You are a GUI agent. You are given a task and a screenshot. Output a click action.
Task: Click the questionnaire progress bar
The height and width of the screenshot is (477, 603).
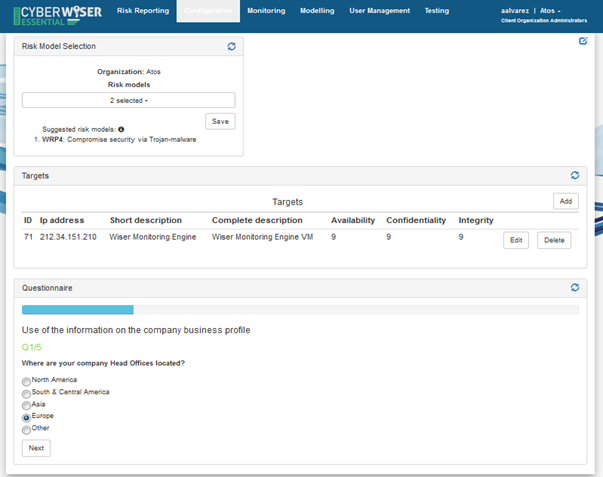(x=300, y=310)
